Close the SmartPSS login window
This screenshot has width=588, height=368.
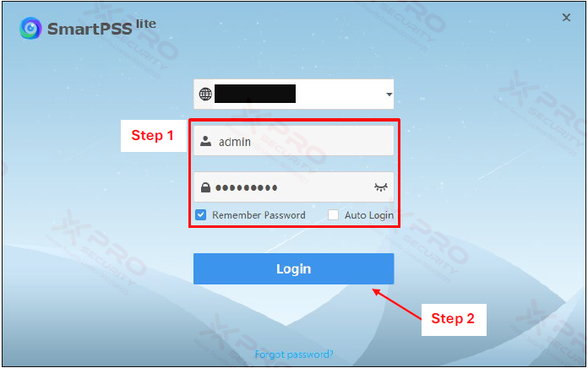click(x=566, y=17)
